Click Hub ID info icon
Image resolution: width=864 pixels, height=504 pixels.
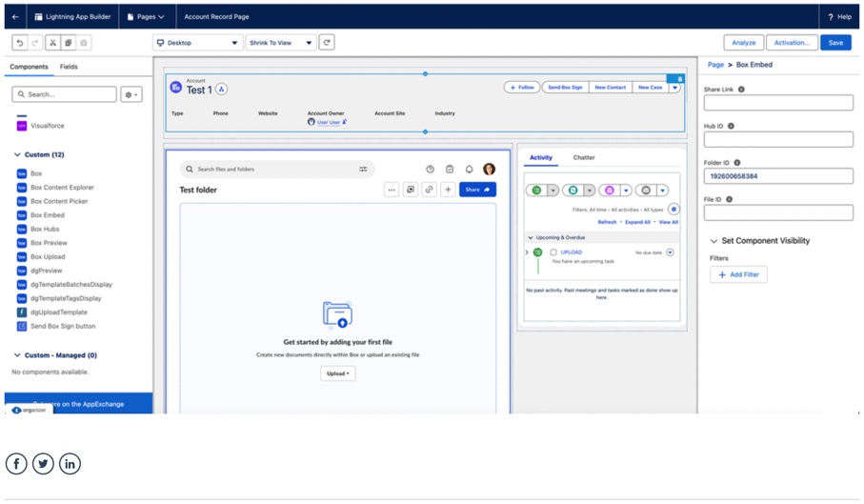(731, 126)
